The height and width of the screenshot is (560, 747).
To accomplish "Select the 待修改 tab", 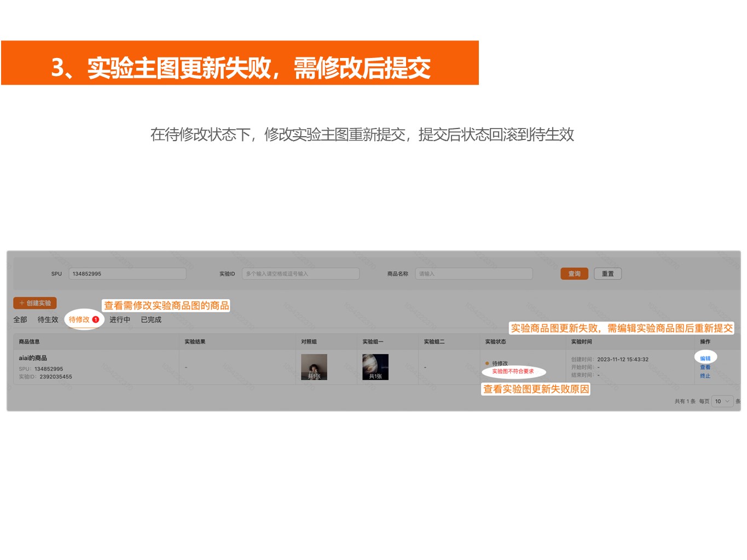I will [x=79, y=320].
